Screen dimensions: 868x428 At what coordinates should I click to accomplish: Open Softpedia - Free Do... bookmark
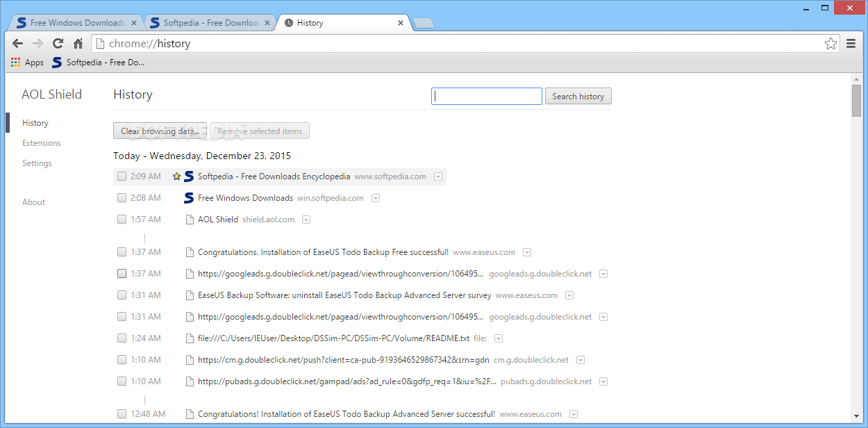(x=98, y=63)
